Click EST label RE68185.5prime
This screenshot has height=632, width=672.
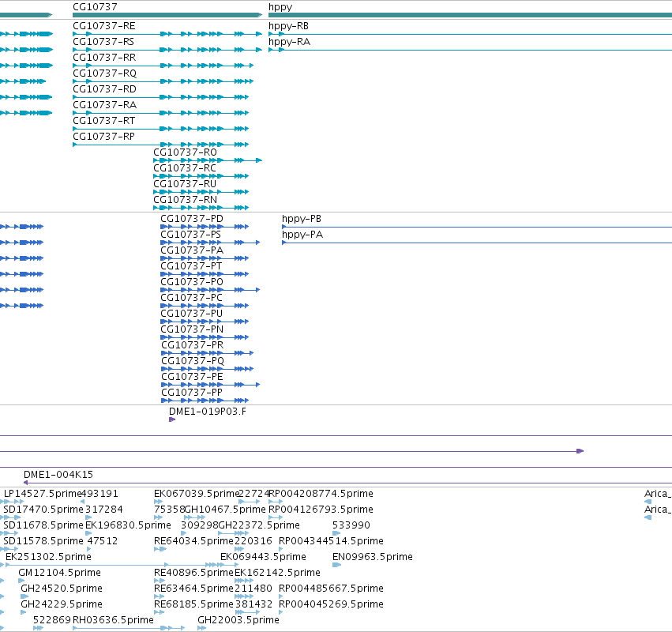193,604
